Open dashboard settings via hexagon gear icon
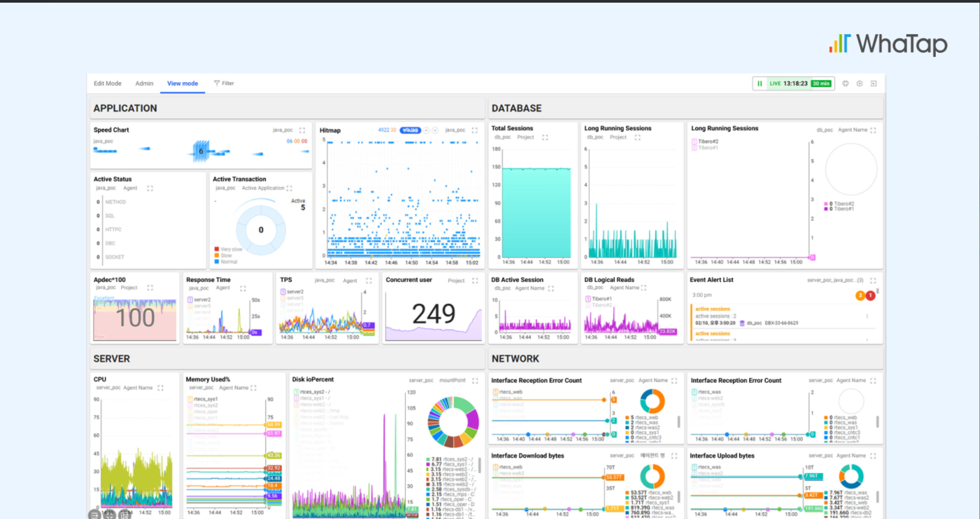 coord(859,83)
